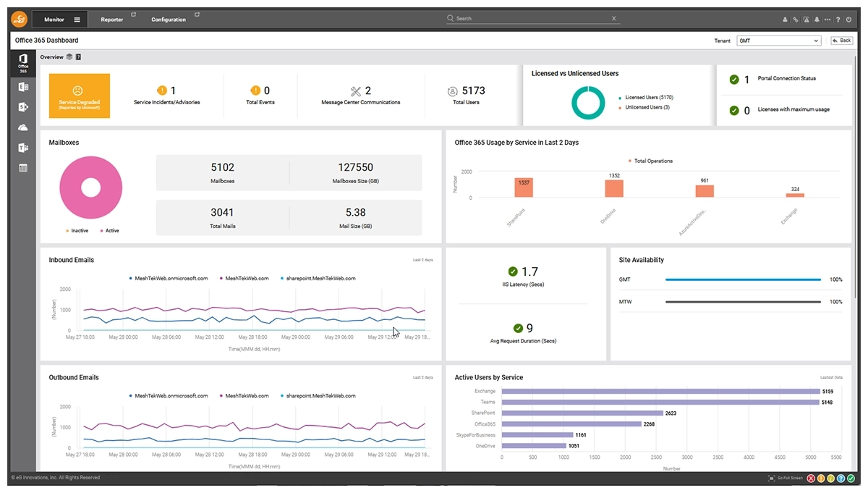The width and height of the screenshot is (868, 493).
Task: Click the Exchange active users bar
Action: point(660,391)
